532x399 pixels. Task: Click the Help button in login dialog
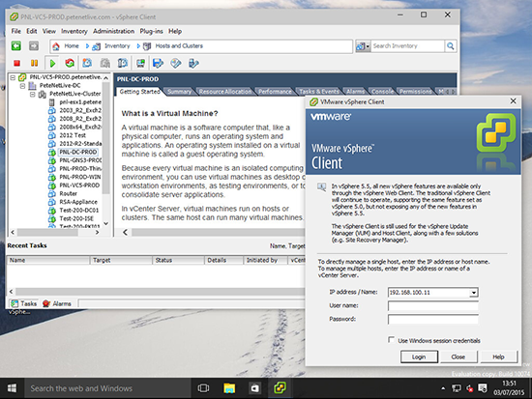(x=498, y=356)
